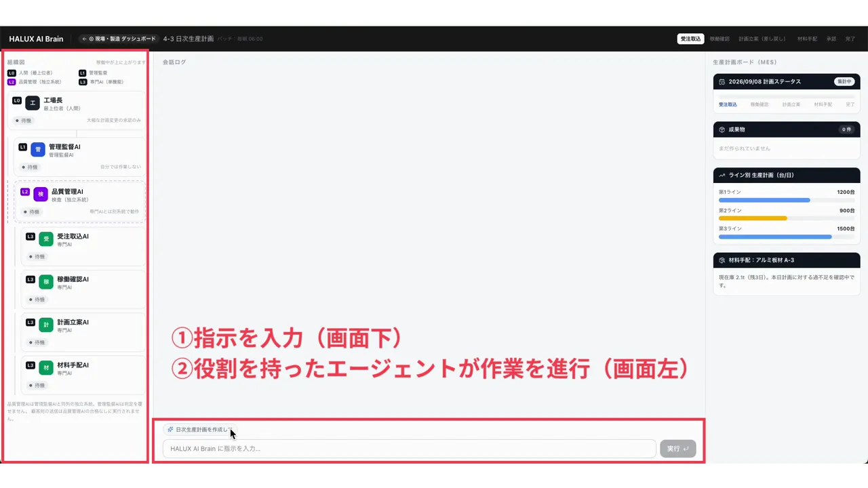Click the 集計中 status badge
868x488 pixels.
coord(845,81)
